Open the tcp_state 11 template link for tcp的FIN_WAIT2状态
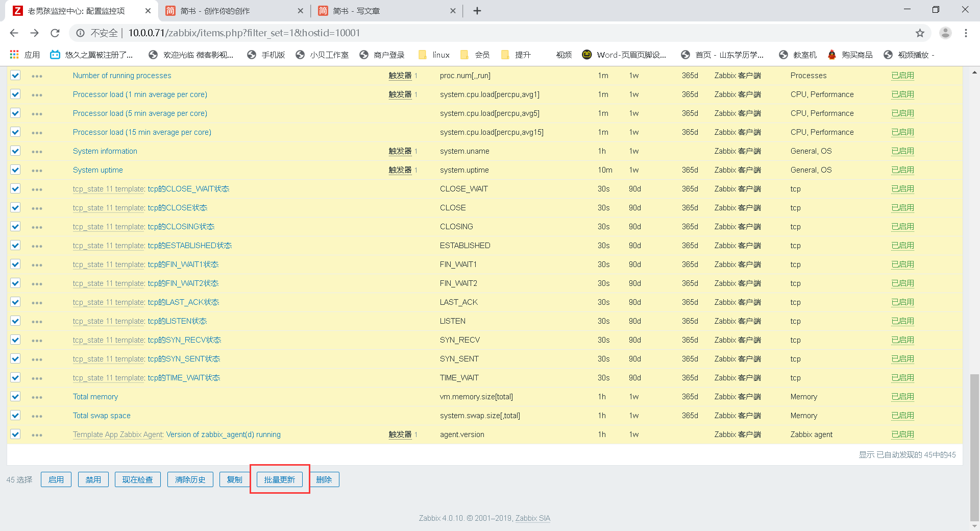The width and height of the screenshot is (980, 531). (x=109, y=283)
